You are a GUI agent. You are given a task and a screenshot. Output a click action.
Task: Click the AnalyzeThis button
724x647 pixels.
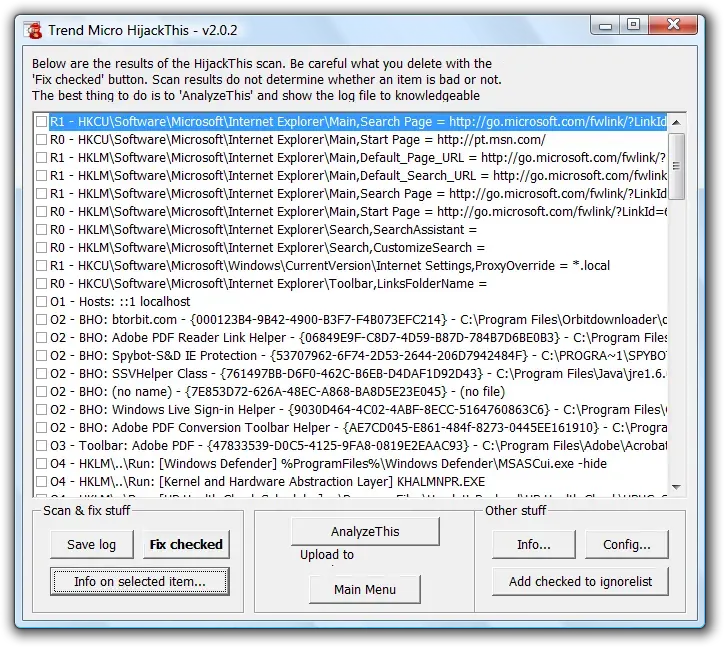365,532
